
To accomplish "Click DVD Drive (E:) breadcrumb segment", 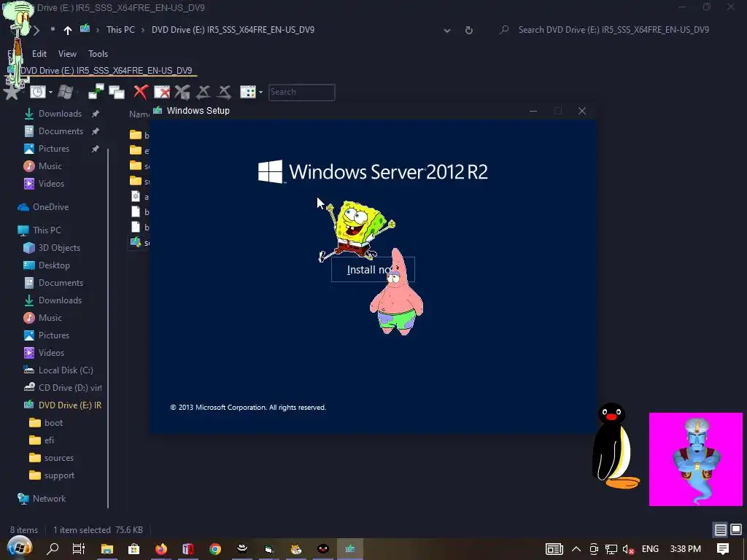I will 233,29.
